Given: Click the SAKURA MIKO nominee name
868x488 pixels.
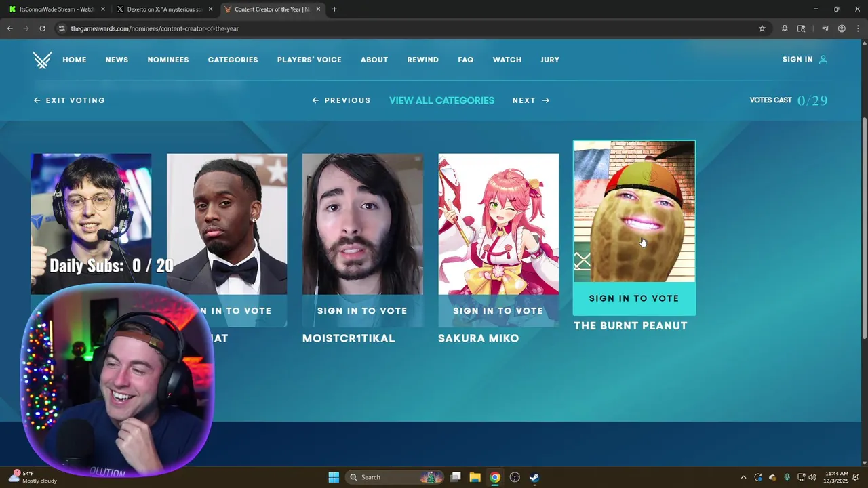Looking at the screenshot, I should pos(479,338).
